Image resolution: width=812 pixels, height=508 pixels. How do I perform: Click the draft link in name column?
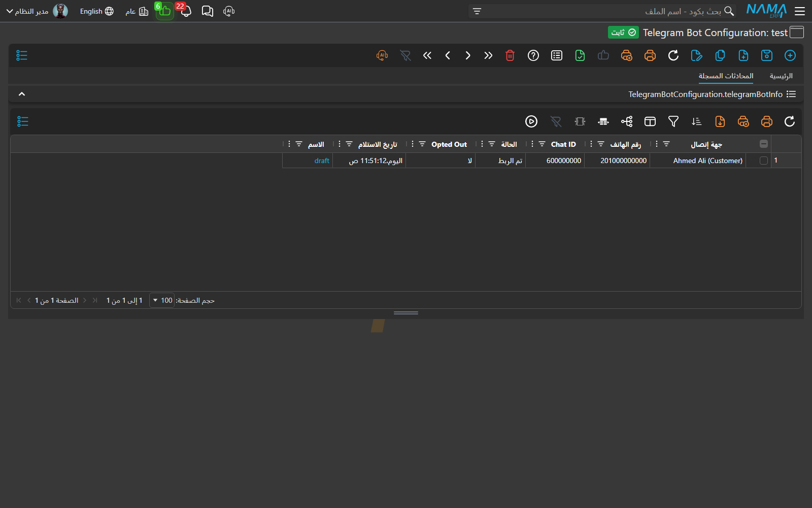click(322, 161)
